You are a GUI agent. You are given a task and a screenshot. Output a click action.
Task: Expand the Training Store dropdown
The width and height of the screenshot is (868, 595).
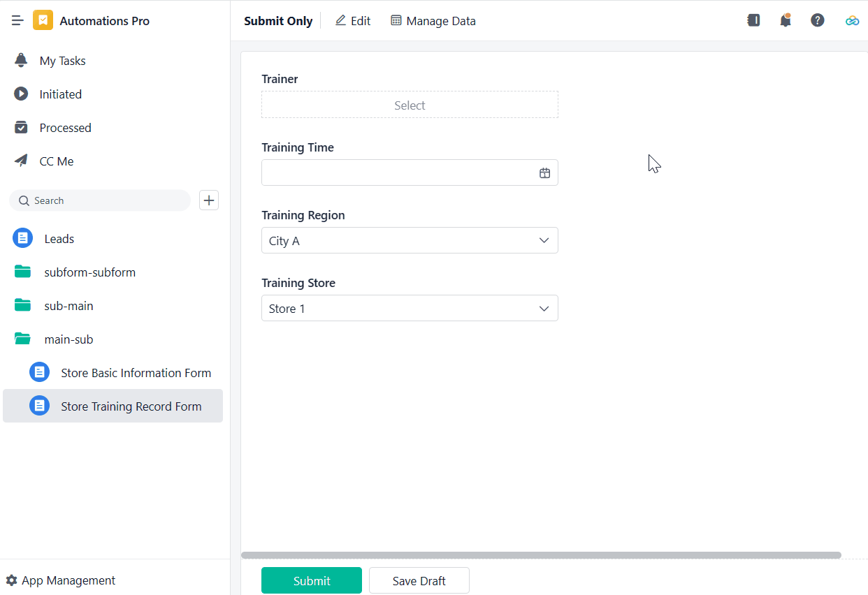(410, 309)
